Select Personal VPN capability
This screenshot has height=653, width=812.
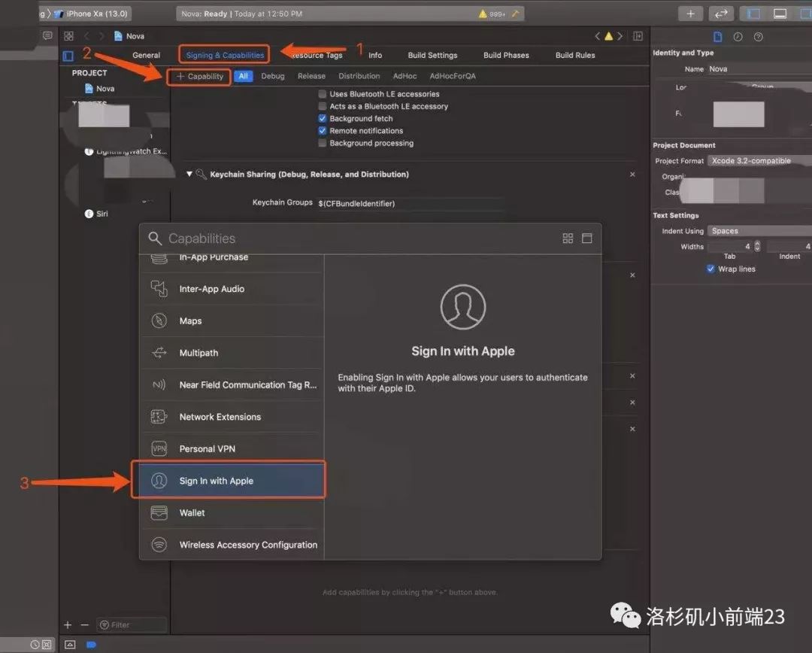point(232,449)
